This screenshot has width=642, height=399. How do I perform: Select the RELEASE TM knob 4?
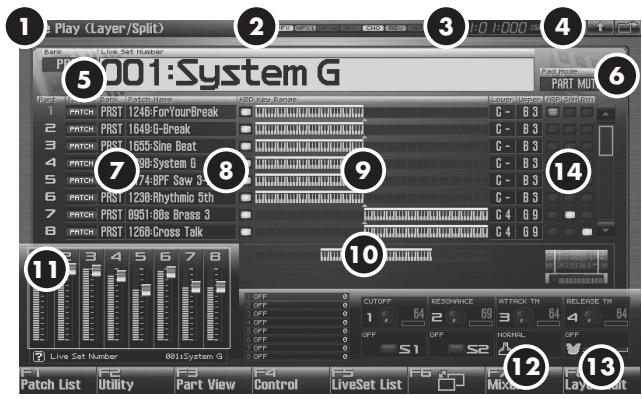click(590, 317)
